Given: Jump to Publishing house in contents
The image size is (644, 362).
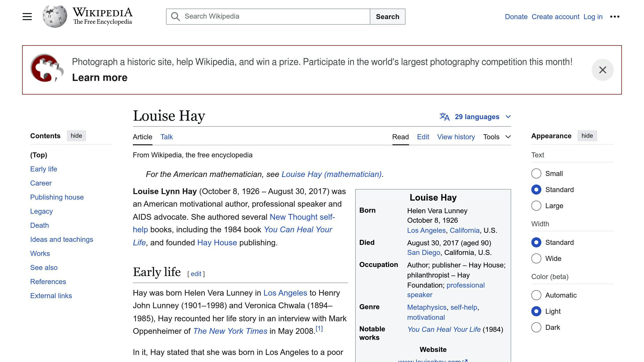Looking at the screenshot, I should point(57,197).
